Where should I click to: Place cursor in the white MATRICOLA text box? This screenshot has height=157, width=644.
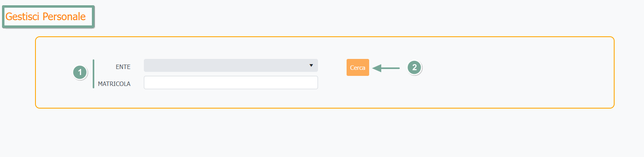tap(231, 82)
